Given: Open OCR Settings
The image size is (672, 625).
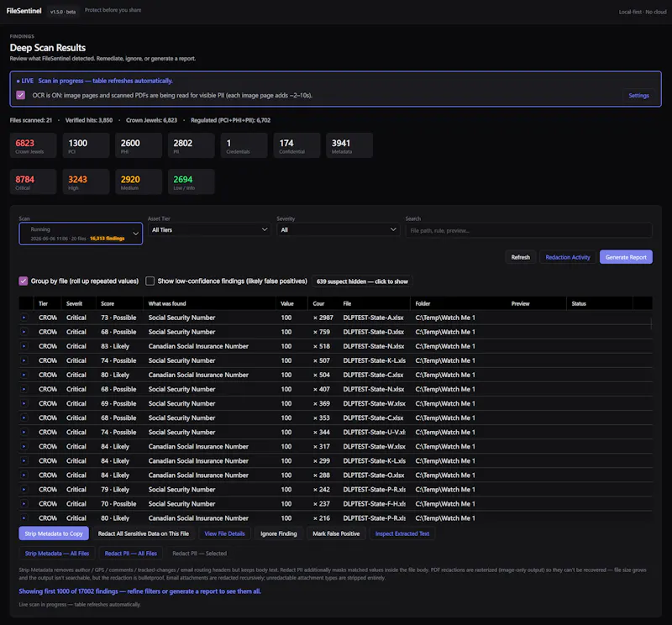Looking at the screenshot, I should [638, 96].
